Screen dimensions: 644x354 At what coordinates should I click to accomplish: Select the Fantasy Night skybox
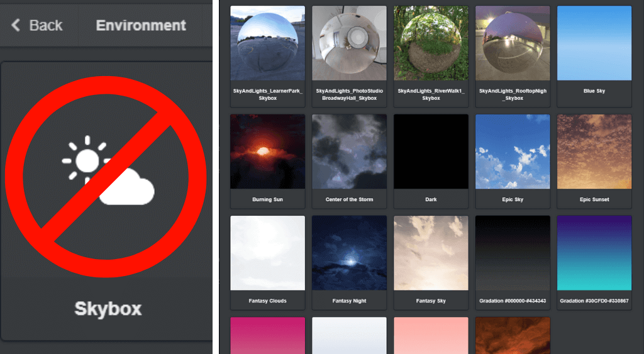tap(349, 253)
